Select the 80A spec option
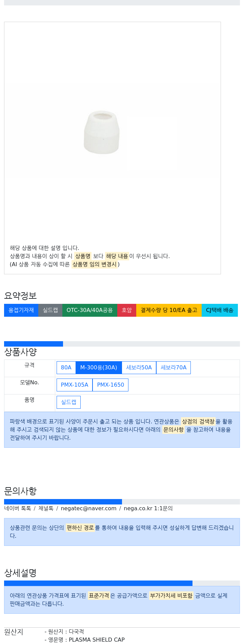Image resolution: width=244 pixels, height=644 pixels. pos(66,367)
